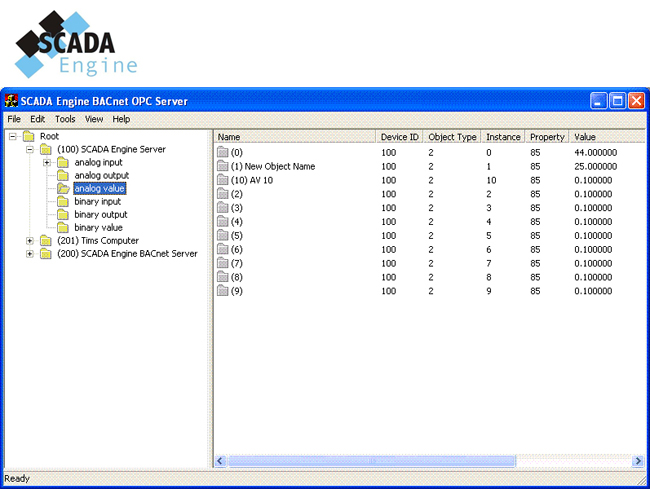Click the icon beside object (8)

223,277
